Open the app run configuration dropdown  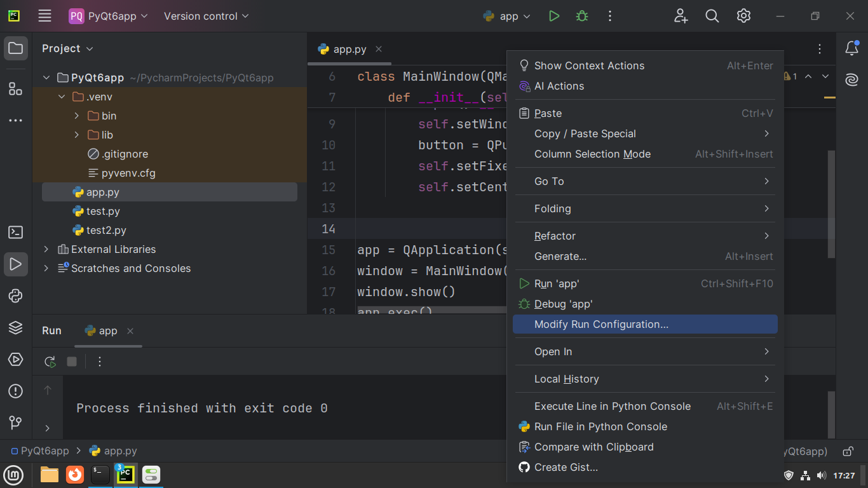[x=507, y=16]
